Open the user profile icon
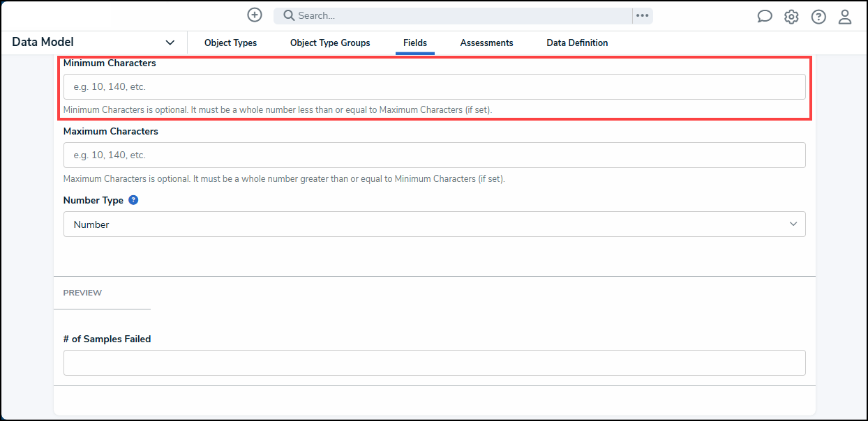 (845, 17)
